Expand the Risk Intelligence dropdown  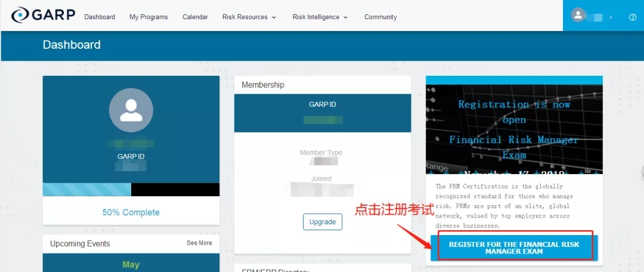click(x=320, y=17)
